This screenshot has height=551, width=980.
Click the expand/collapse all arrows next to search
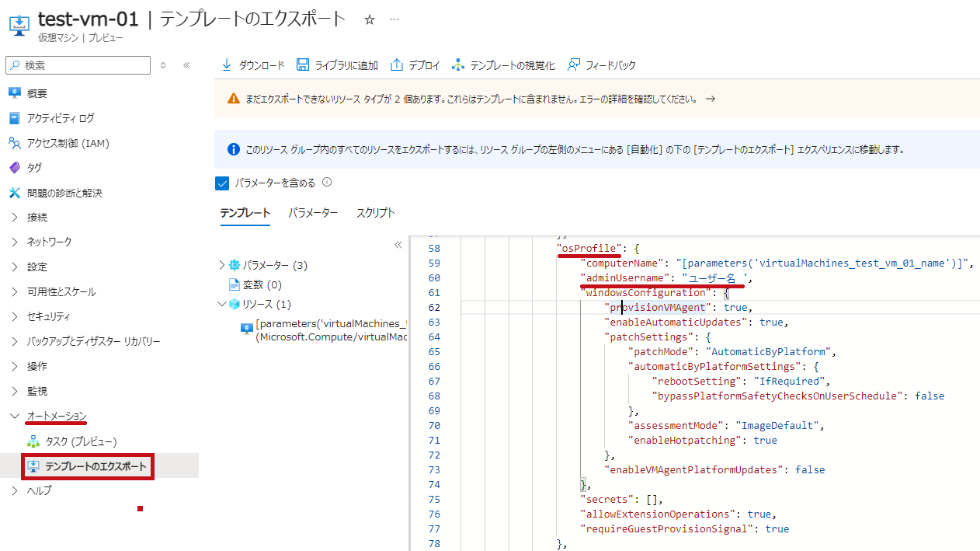point(163,65)
